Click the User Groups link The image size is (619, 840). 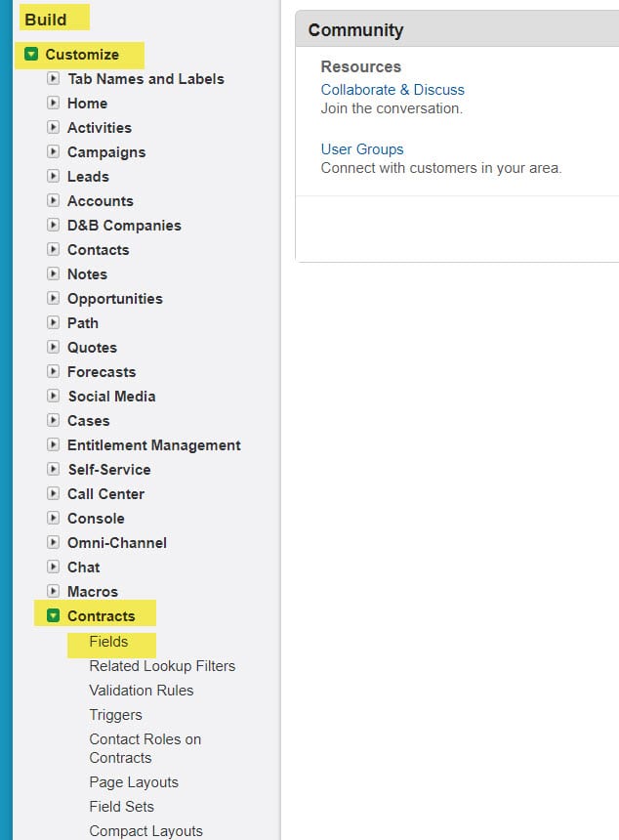[x=362, y=149]
